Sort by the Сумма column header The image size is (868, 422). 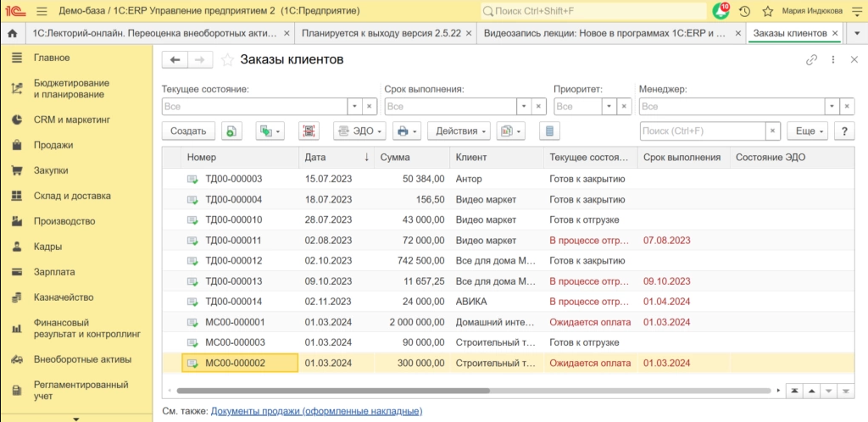point(412,157)
